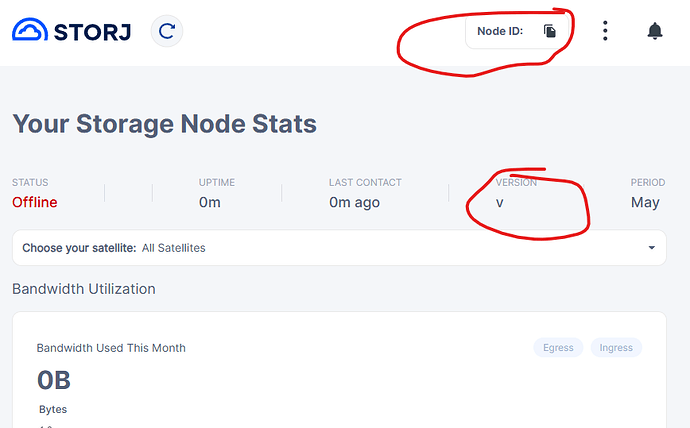Click the UPTIME column label

pos(217,183)
